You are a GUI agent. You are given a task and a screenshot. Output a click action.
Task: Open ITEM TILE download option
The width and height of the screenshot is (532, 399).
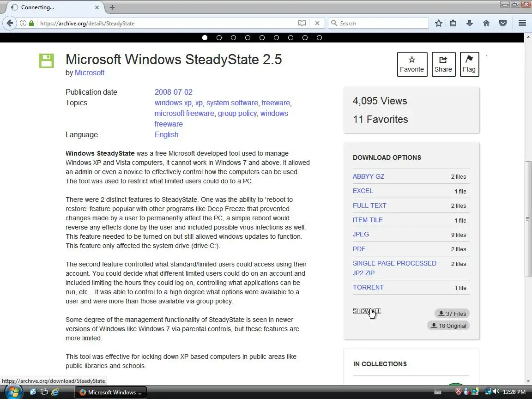(368, 220)
